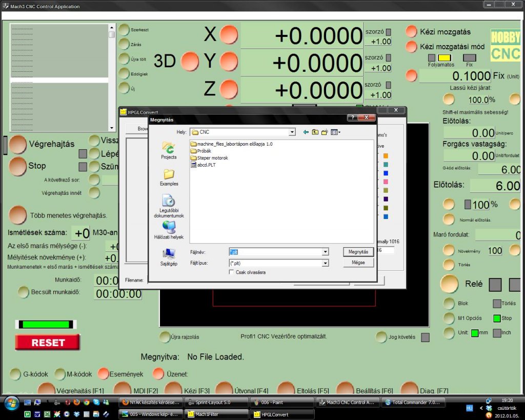Switch Unit to mm
The height and width of the screenshot is (420, 525).
pyautogui.click(x=474, y=333)
